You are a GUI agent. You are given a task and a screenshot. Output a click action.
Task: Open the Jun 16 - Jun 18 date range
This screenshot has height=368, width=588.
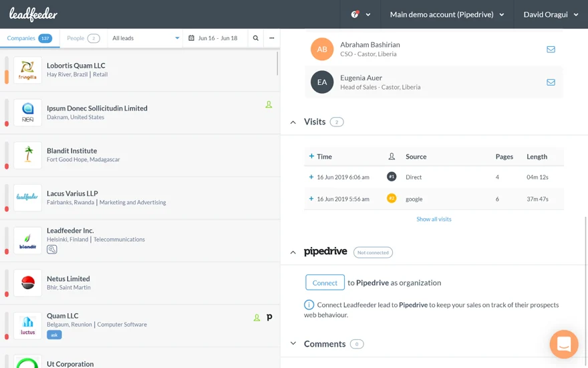pyautogui.click(x=215, y=38)
